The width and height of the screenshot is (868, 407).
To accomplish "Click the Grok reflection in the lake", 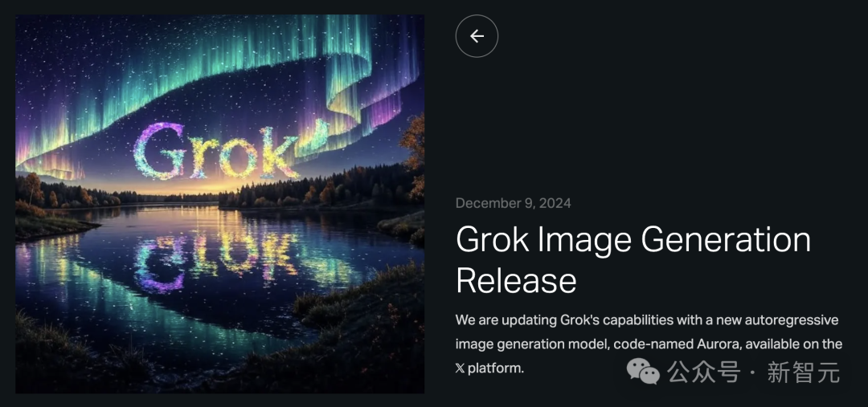I will click(x=219, y=260).
